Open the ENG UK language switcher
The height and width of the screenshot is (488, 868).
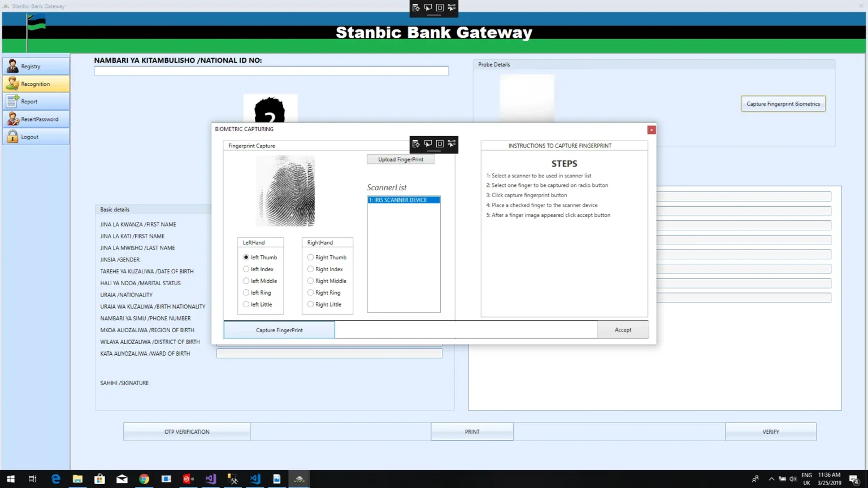click(x=806, y=479)
